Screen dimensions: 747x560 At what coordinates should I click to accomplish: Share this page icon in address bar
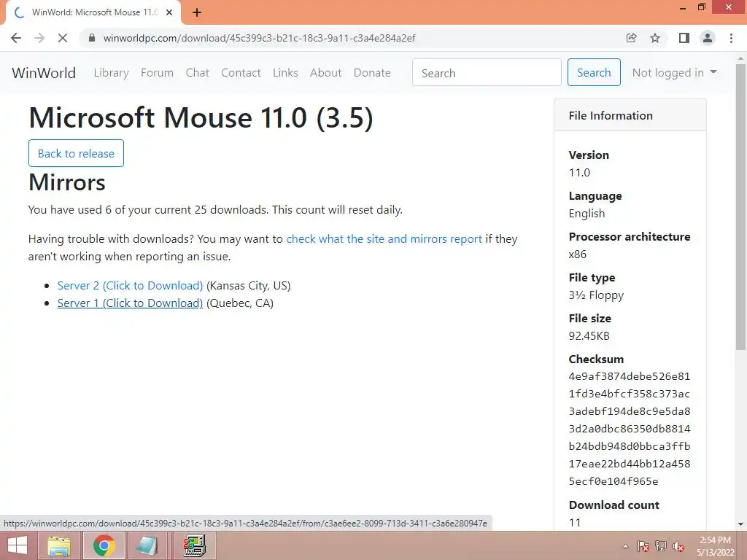click(x=632, y=38)
